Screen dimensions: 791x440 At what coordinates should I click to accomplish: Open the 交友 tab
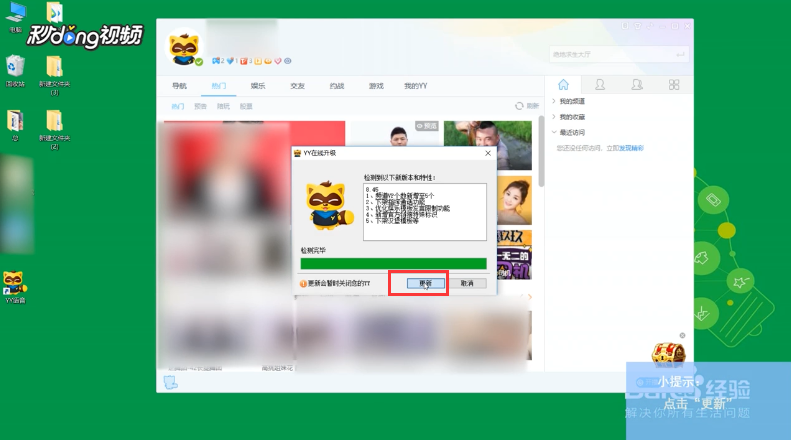(x=298, y=86)
